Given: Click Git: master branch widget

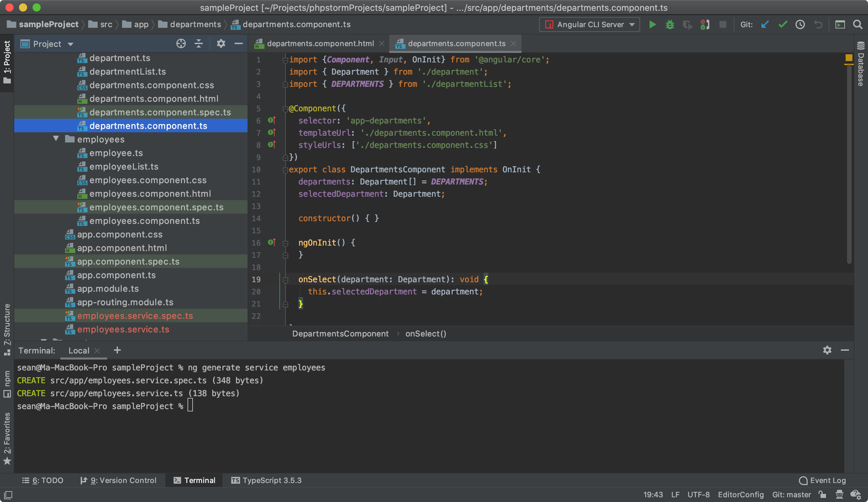Looking at the screenshot, I should [791, 495].
